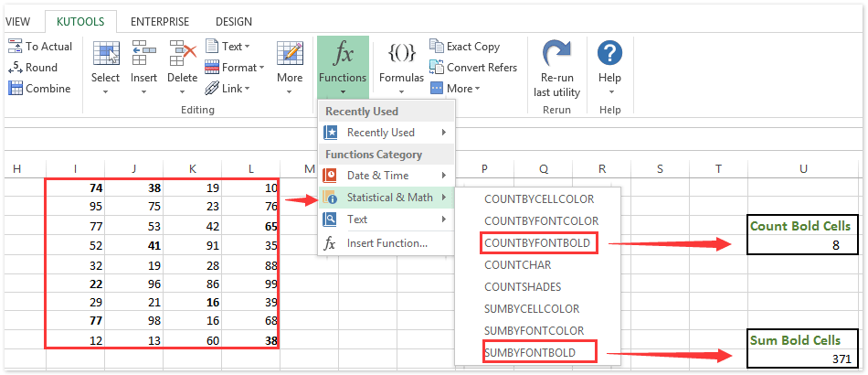Click the To Actual icon
This screenshot has width=868, height=375.
[x=16, y=46]
